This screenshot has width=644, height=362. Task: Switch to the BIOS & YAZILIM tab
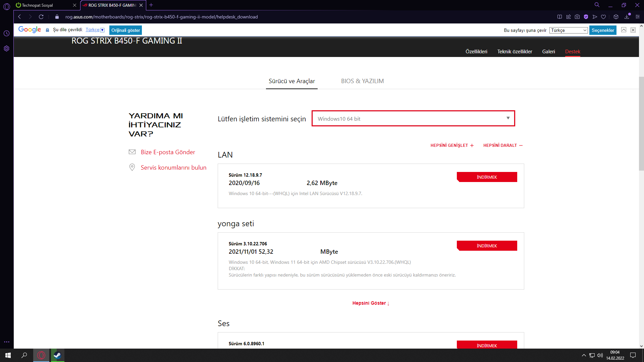[x=362, y=81]
